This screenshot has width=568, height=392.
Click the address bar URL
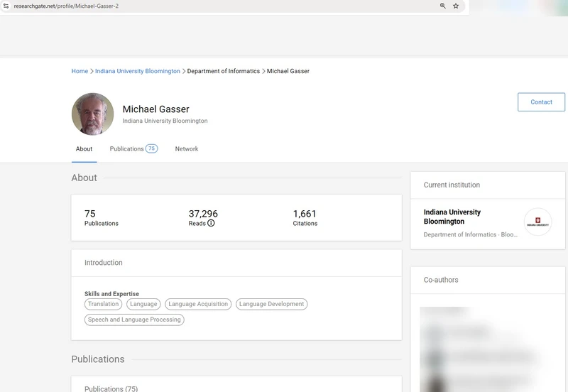pos(66,6)
